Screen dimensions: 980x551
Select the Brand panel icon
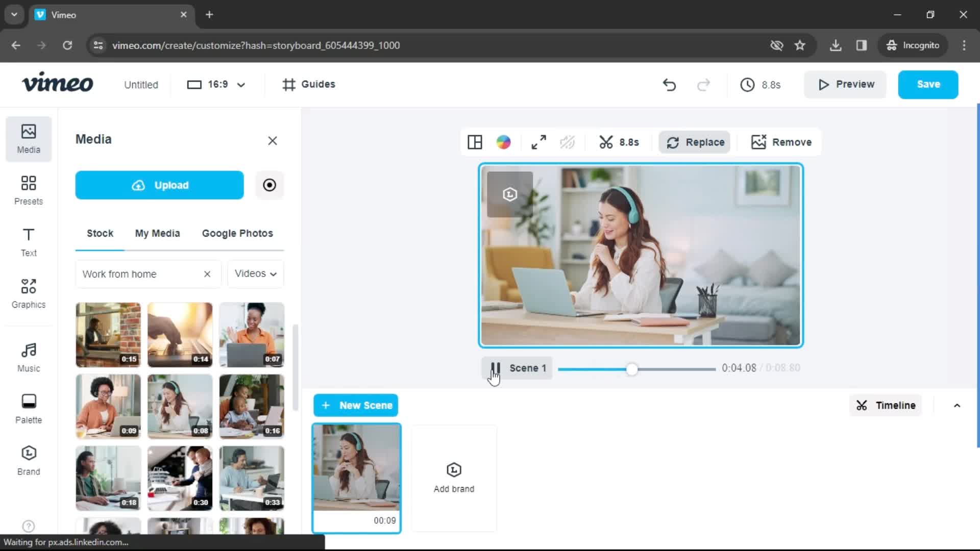(x=28, y=460)
